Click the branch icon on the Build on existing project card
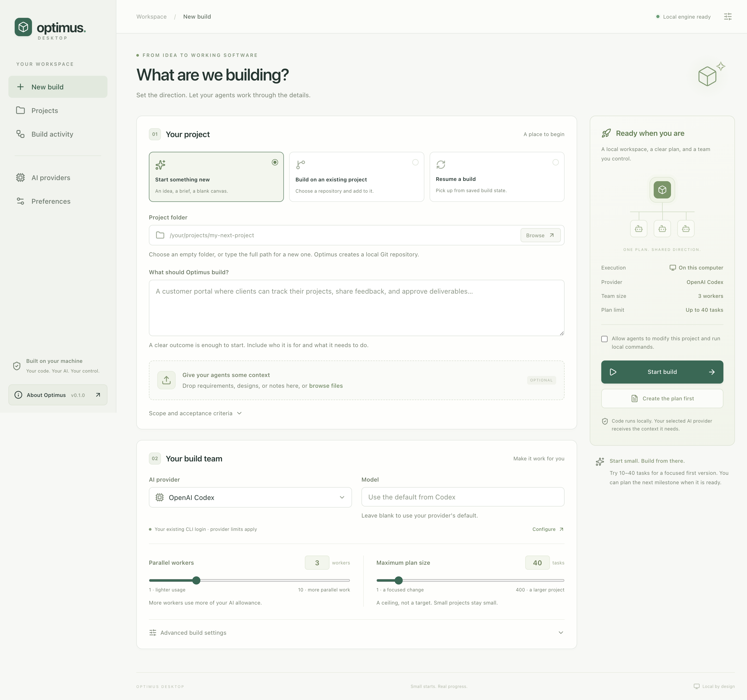The width and height of the screenshot is (747, 700). (x=301, y=165)
